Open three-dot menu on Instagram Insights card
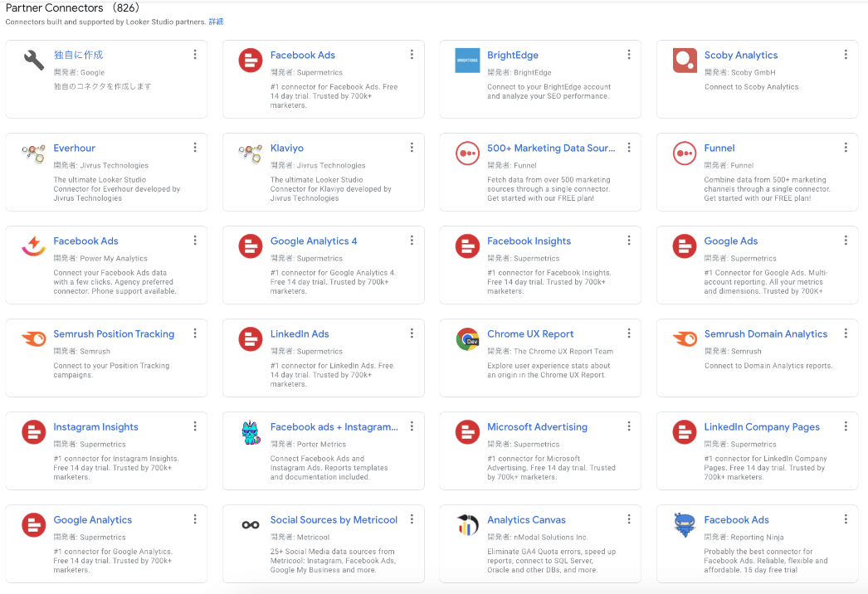 coord(195,426)
